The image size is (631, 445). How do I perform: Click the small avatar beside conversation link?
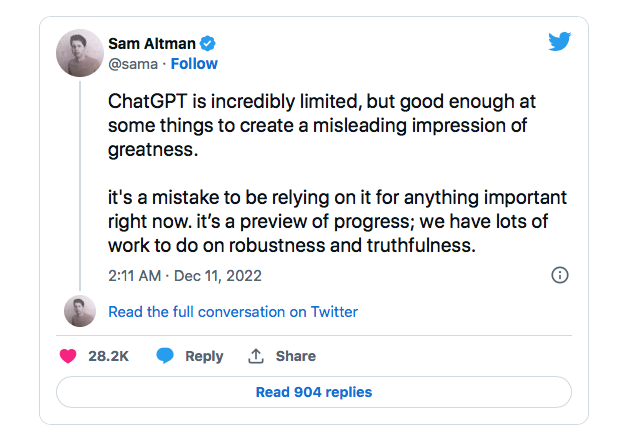80,311
